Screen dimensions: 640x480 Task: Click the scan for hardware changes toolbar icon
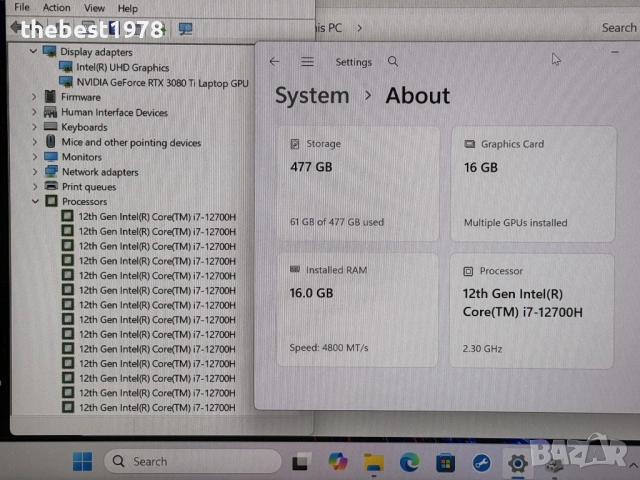point(185,29)
